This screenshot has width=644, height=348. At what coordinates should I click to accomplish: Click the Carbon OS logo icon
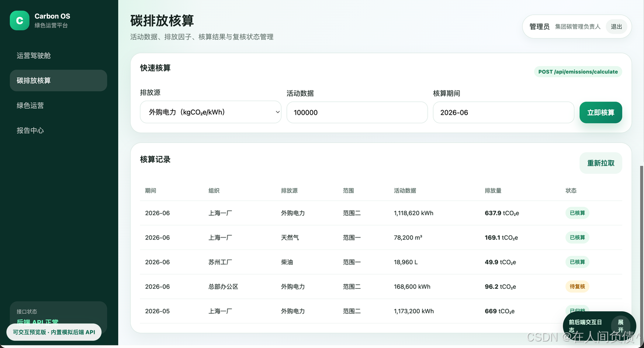pos(20,20)
